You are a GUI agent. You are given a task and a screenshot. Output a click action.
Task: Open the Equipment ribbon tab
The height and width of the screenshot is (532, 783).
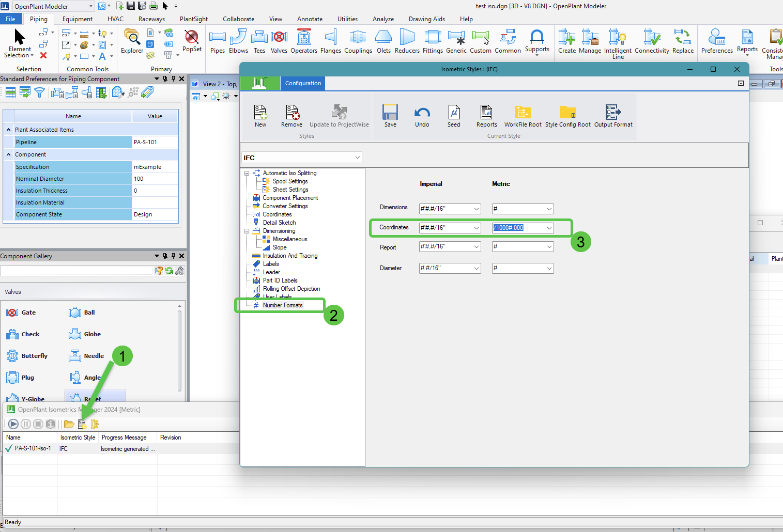[x=78, y=19]
